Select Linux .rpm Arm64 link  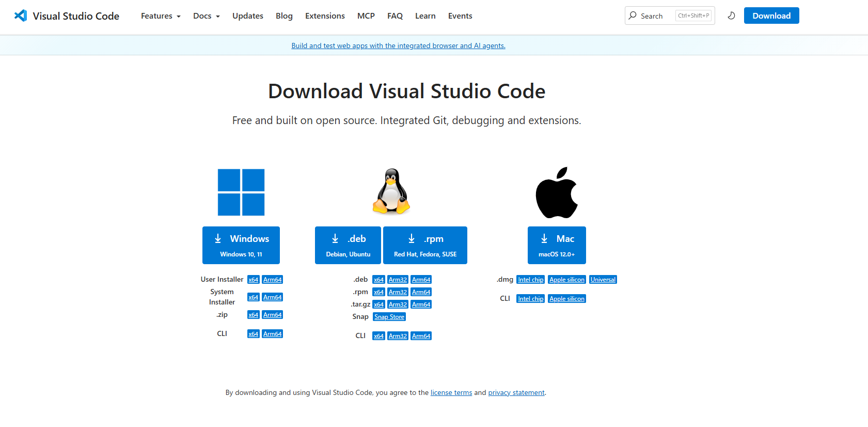click(x=421, y=292)
